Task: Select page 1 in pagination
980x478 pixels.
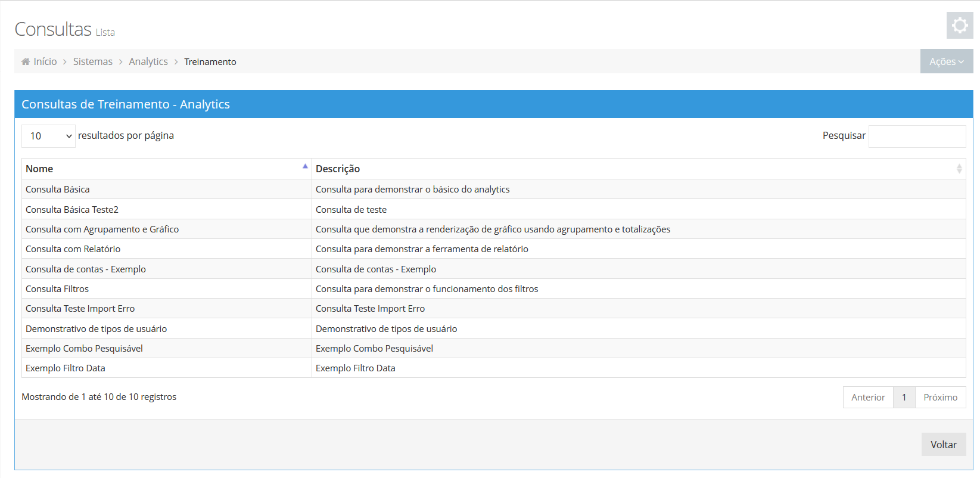Action: coord(904,398)
